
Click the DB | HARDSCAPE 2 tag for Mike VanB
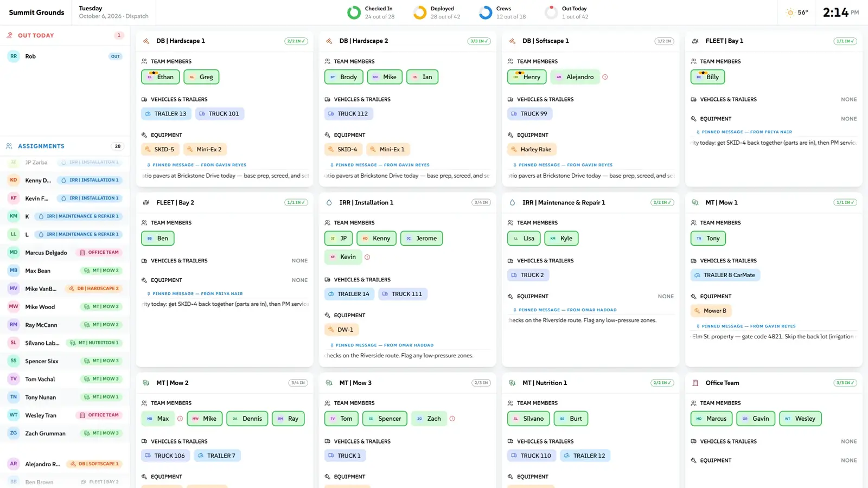[93, 288]
